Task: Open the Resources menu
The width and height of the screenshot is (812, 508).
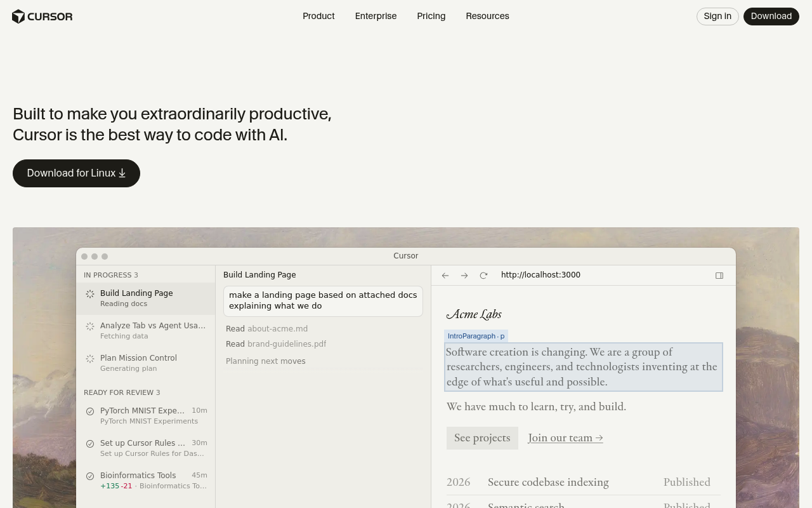Action: [487, 17]
